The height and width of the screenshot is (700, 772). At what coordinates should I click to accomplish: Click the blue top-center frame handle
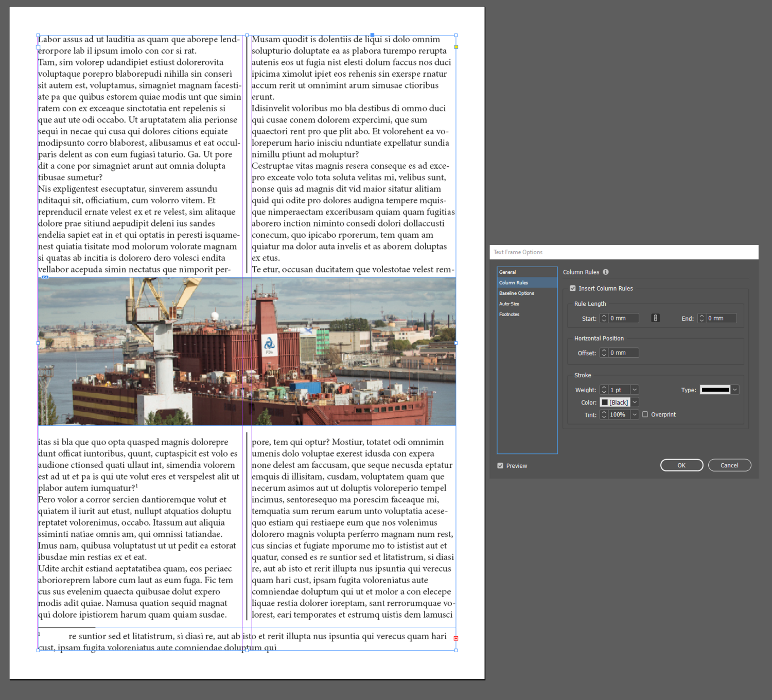pyautogui.click(x=372, y=35)
